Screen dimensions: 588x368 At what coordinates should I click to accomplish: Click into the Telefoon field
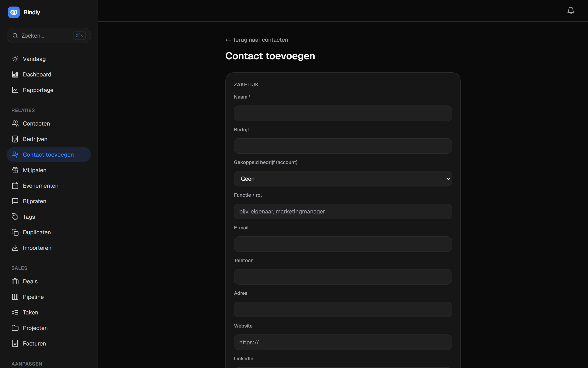(x=343, y=277)
